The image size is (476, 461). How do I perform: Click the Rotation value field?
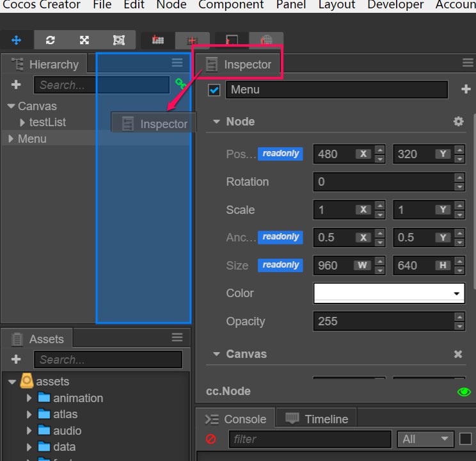pyautogui.click(x=384, y=182)
